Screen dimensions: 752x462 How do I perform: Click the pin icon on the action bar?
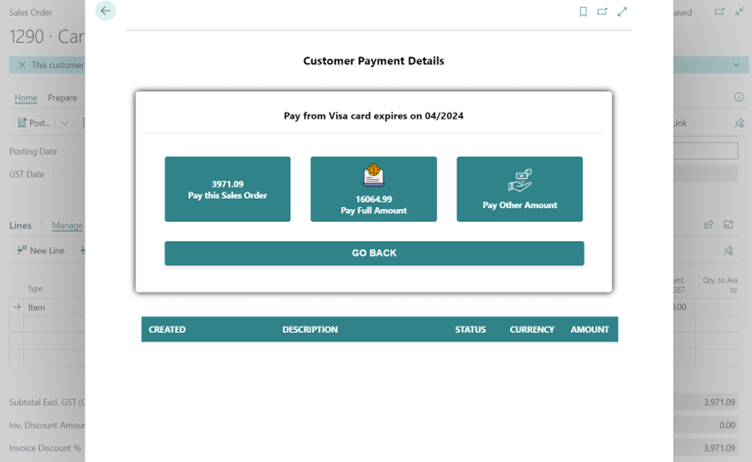tap(739, 123)
